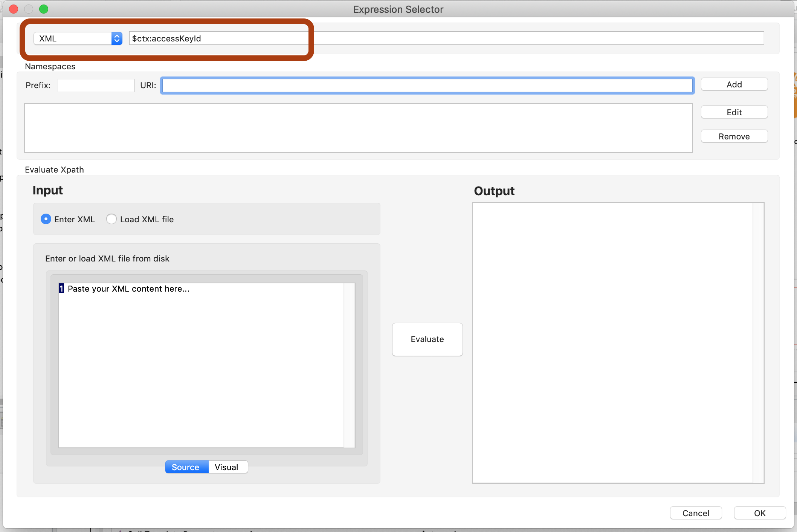The image size is (797, 532).
Task: Click inside the Output text area
Action: pos(612,343)
